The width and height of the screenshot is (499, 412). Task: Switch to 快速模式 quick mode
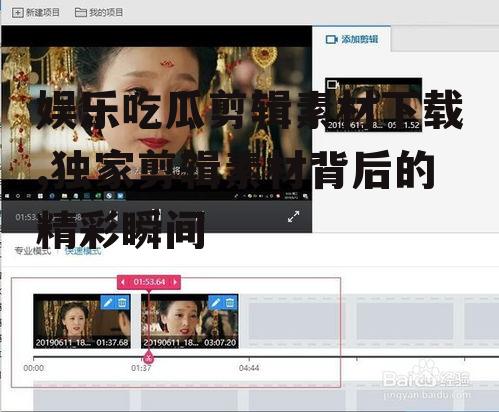point(83,251)
